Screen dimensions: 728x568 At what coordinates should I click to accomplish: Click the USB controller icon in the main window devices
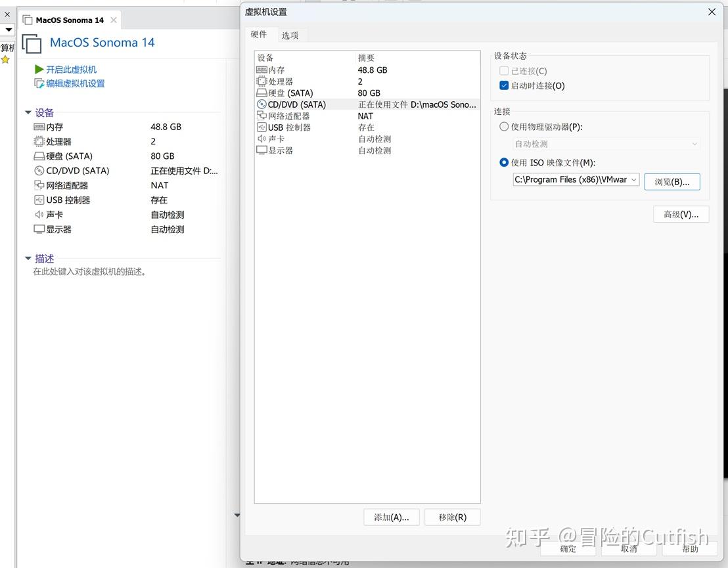click(x=39, y=200)
